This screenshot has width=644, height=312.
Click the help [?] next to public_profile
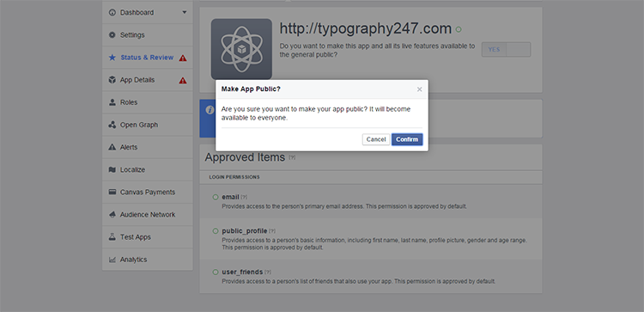(272, 231)
